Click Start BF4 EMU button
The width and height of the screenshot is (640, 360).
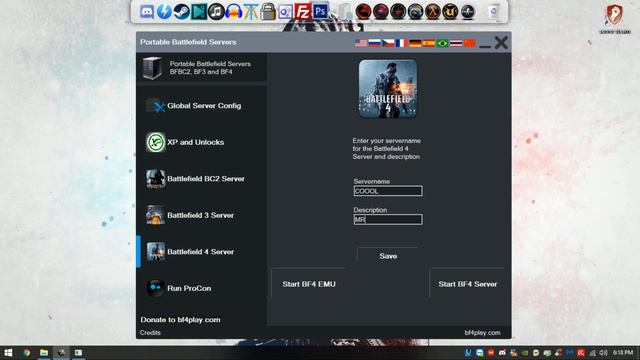[x=309, y=284]
